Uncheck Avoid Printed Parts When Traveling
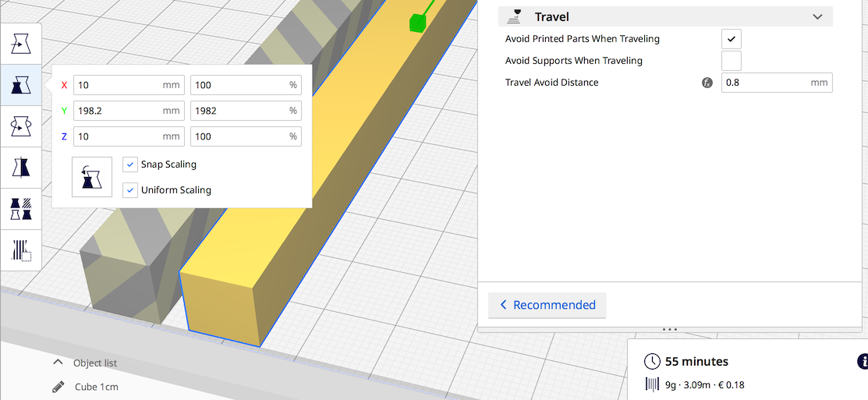 (x=732, y=39)
